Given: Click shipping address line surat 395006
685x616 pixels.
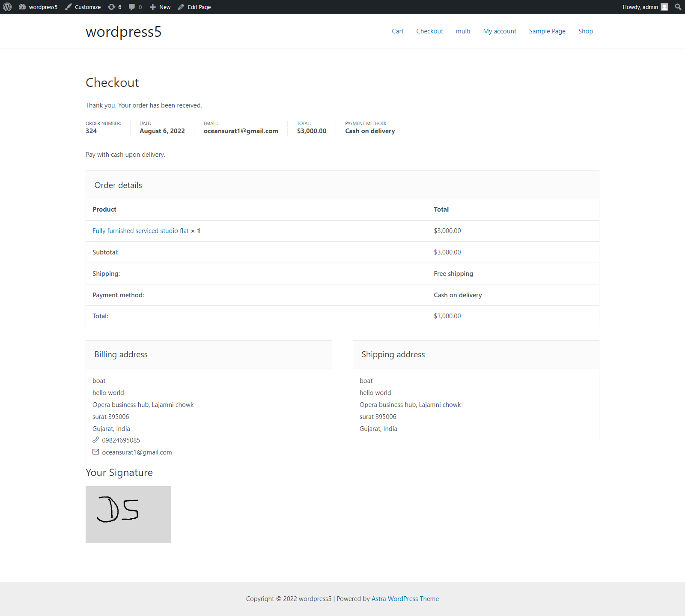Looking at the screenshot, I should tap(378, 417).
